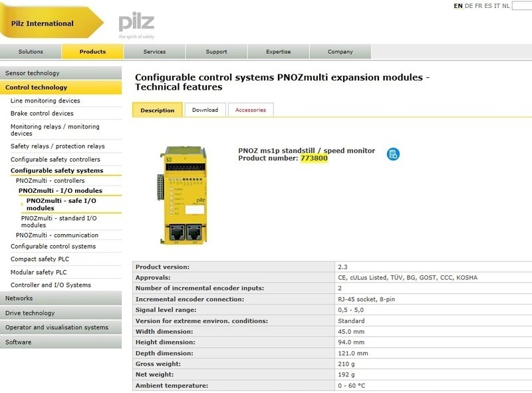
Task: Click the Signal level range value 0,5 - 5,0
Action: (351, 310)
